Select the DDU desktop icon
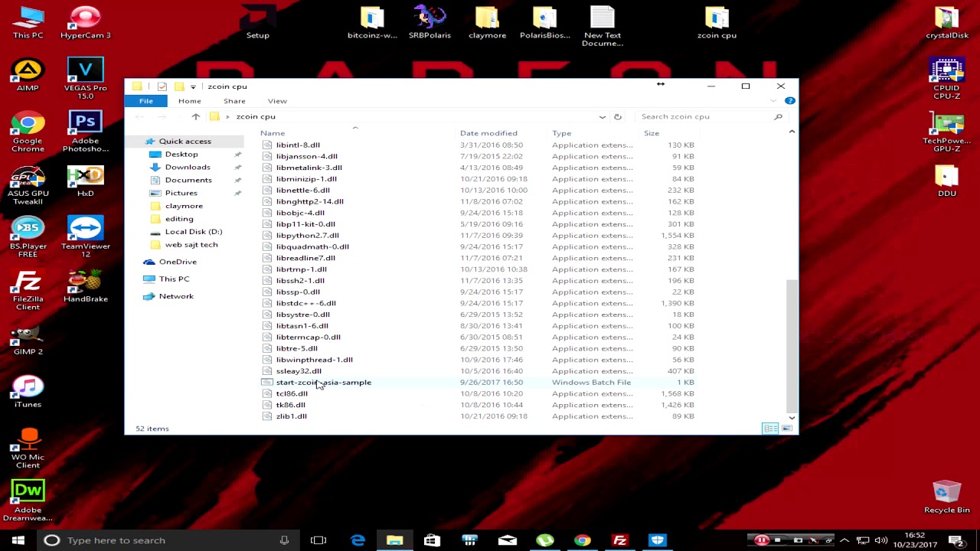The width and height of the screenshot is (980, 551). click(946, 181)
